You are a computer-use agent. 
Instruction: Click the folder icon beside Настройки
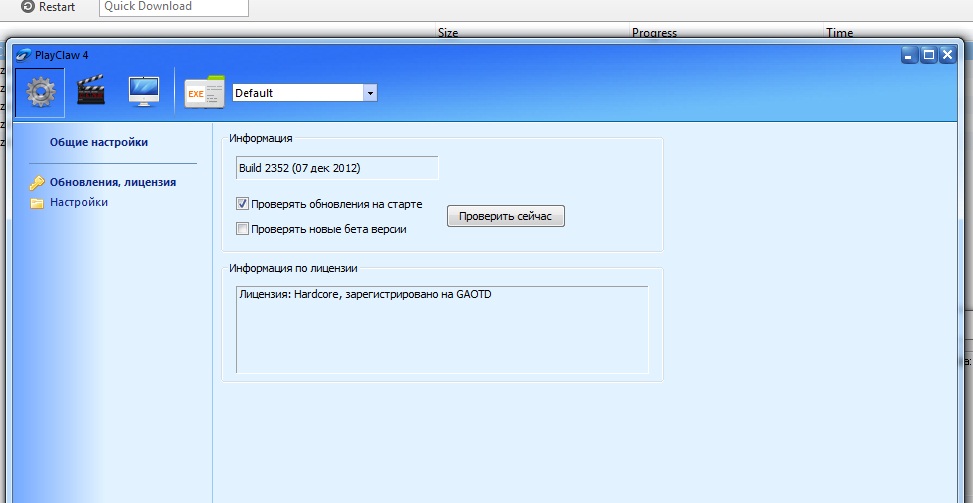tap(37, 203)
